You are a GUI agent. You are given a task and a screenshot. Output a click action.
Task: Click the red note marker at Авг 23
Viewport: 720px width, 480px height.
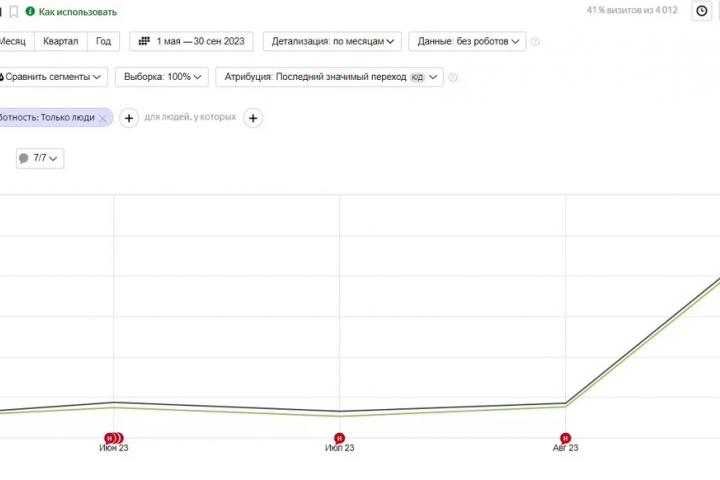[x=565, y=438]
